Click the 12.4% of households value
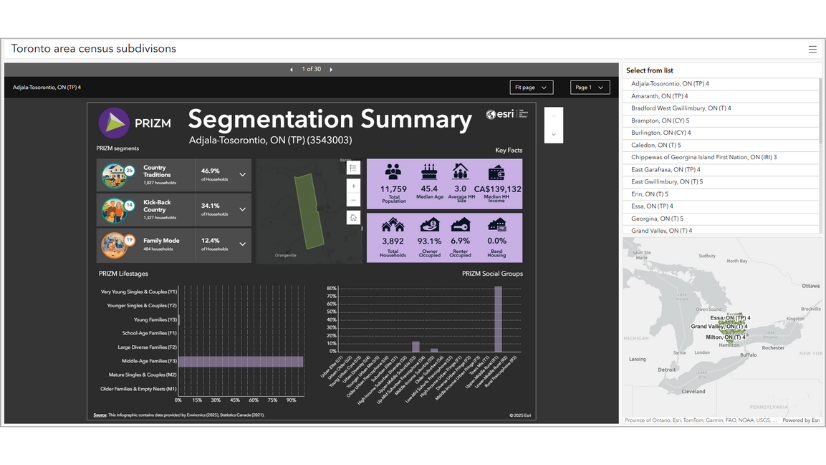Image resolution: width=826 pixels, height=465 pixels. click(x=210, y=241)
